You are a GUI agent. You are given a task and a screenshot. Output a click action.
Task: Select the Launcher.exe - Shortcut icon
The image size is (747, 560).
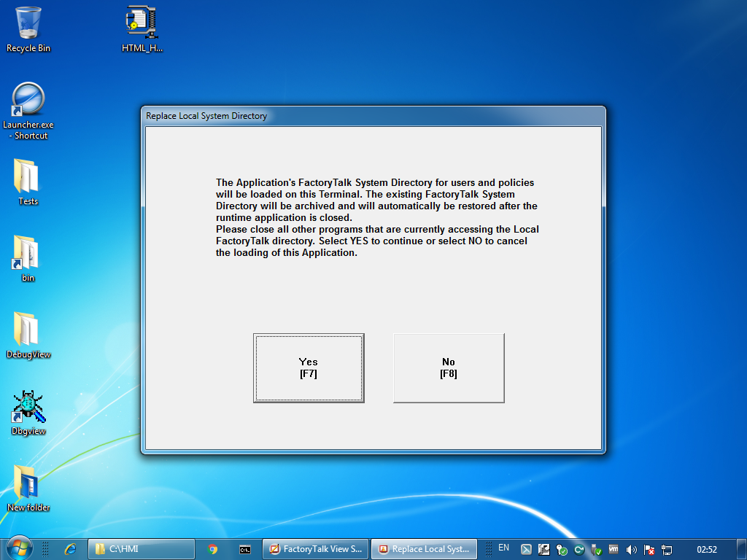click(28, 111)
